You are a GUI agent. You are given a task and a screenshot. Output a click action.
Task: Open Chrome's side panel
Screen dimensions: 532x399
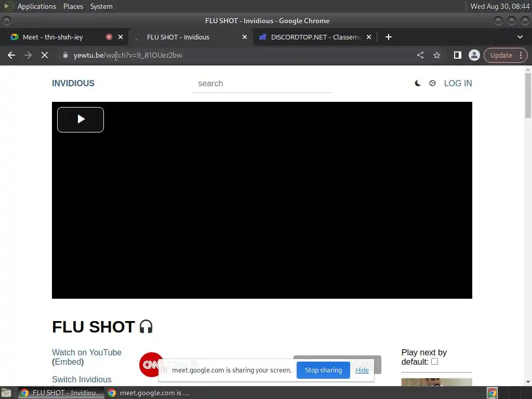(457, 55)
